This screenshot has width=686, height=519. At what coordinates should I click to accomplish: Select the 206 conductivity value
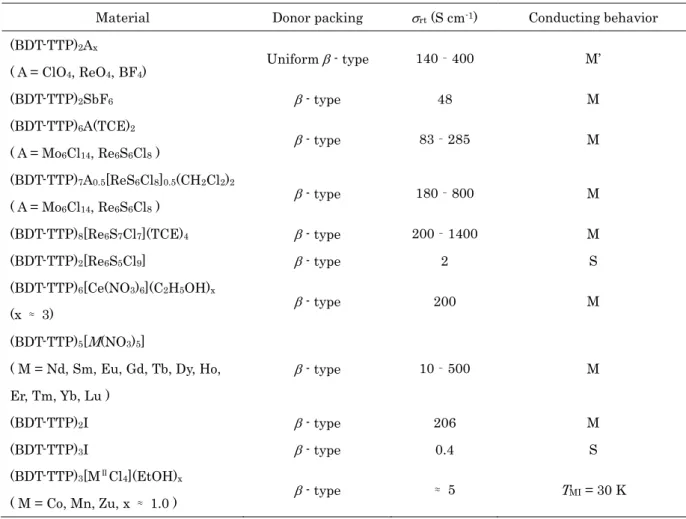pyautogui.click(x=444, y=423)
